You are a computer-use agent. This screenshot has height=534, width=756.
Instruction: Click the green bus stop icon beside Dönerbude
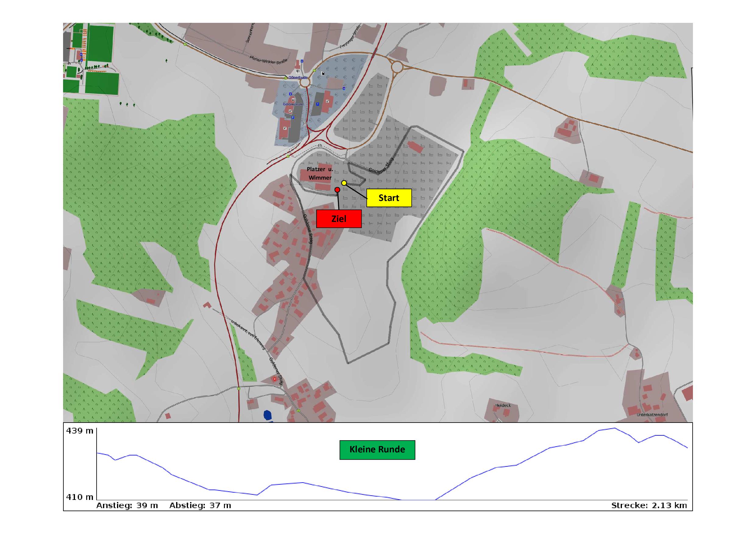[x=286, y=78]
